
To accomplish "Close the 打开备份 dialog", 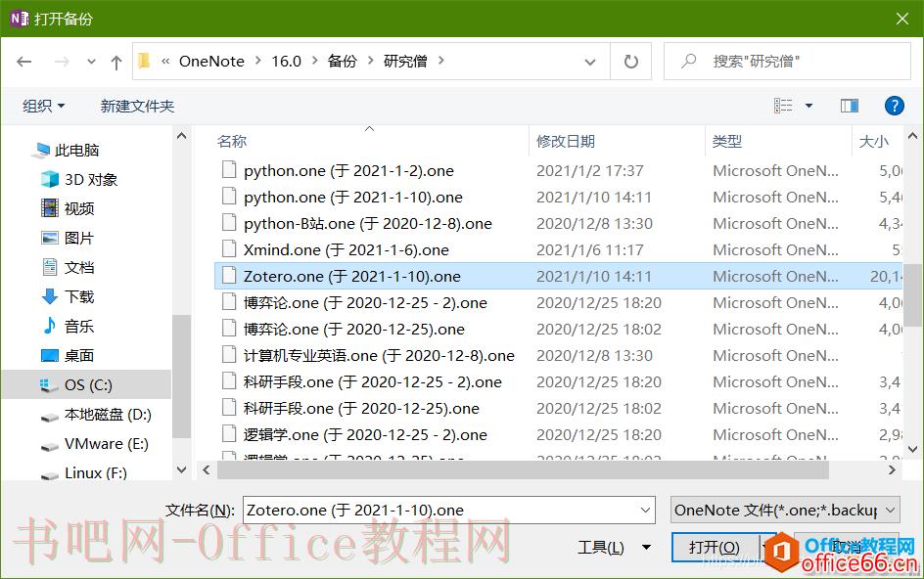I will [902, 19].
